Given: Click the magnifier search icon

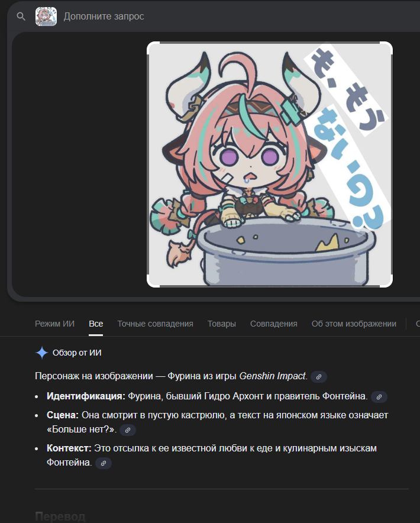Looking at the screenshot, I should (x=21, y=17).
